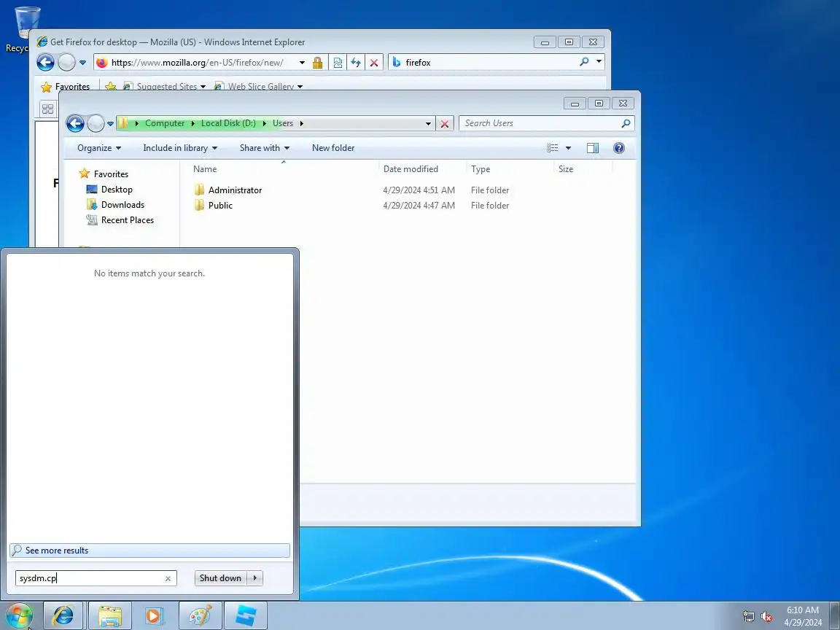
Task: Click the Stop icon in Internet Explorer
Action: 374,63
